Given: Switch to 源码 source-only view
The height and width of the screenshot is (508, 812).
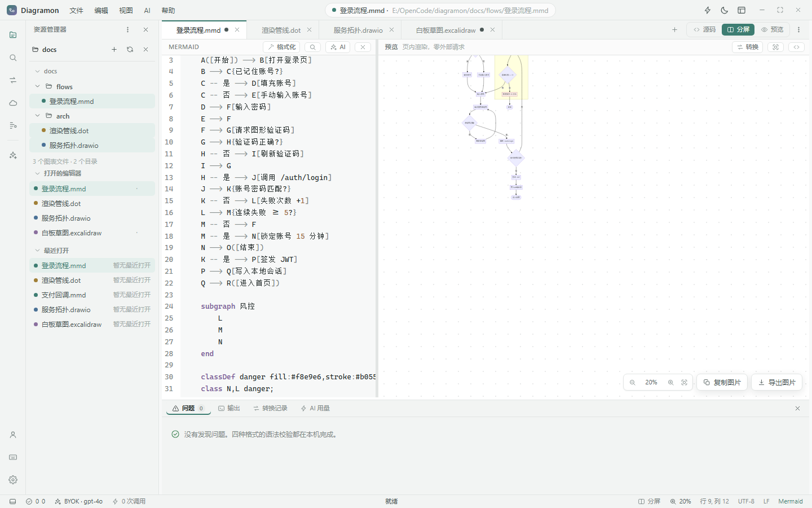Looking at the screenshot, I should point(704,29).
